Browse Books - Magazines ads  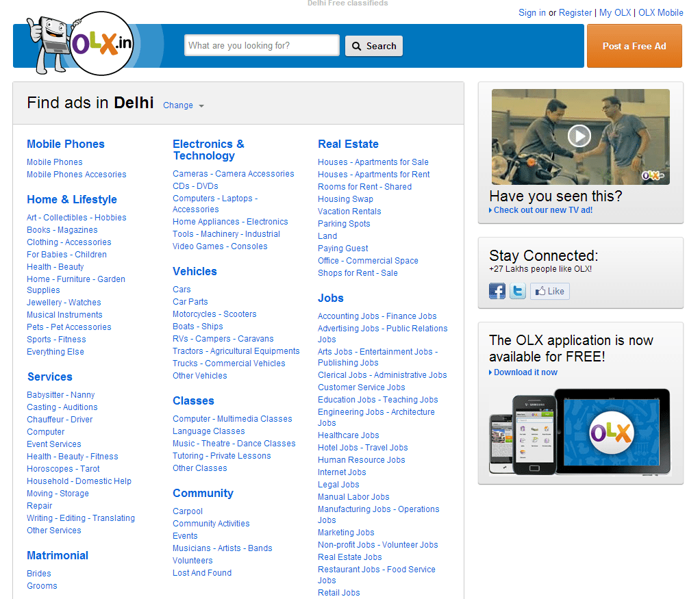[62, 230]
